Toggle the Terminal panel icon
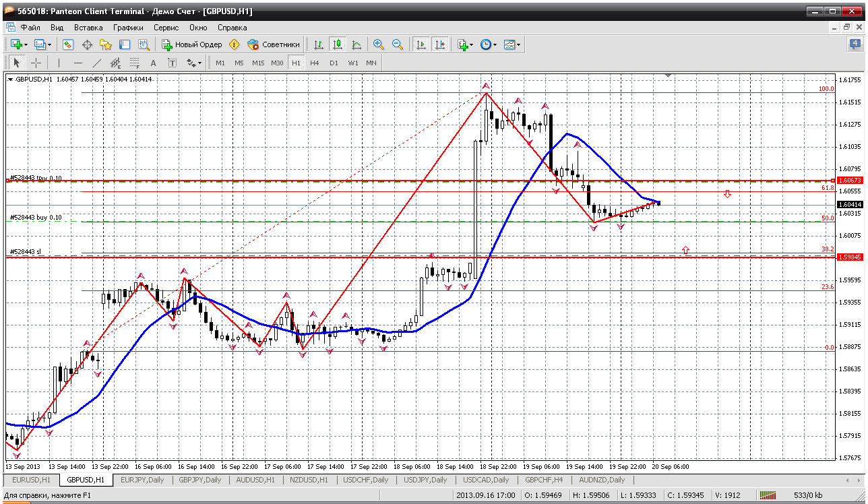This screenshot has height=504, width=868. [x=125, y=44]
